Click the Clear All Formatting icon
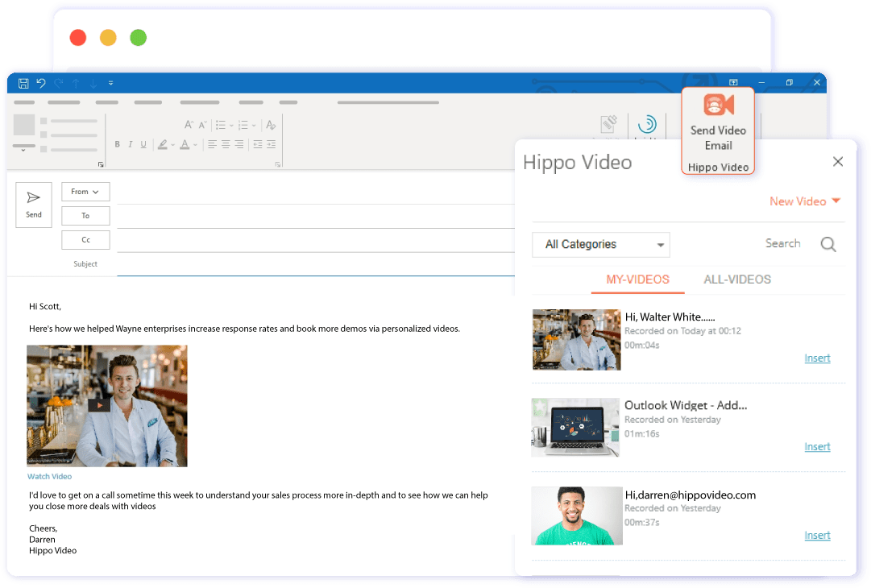Viewport: 871px width, 588px height. point(271,123)
